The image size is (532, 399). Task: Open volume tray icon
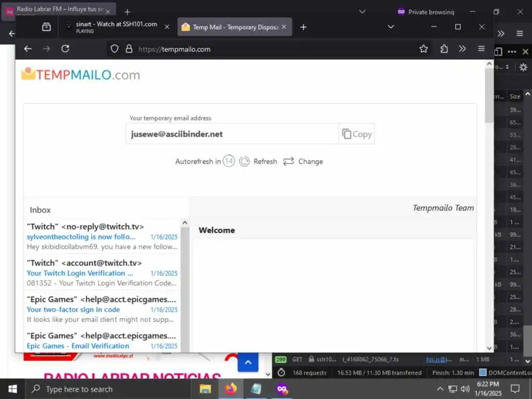(465, 389)
